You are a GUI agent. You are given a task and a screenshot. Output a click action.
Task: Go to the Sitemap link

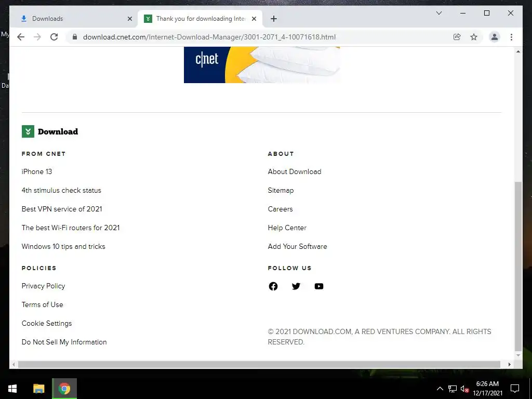281,190
